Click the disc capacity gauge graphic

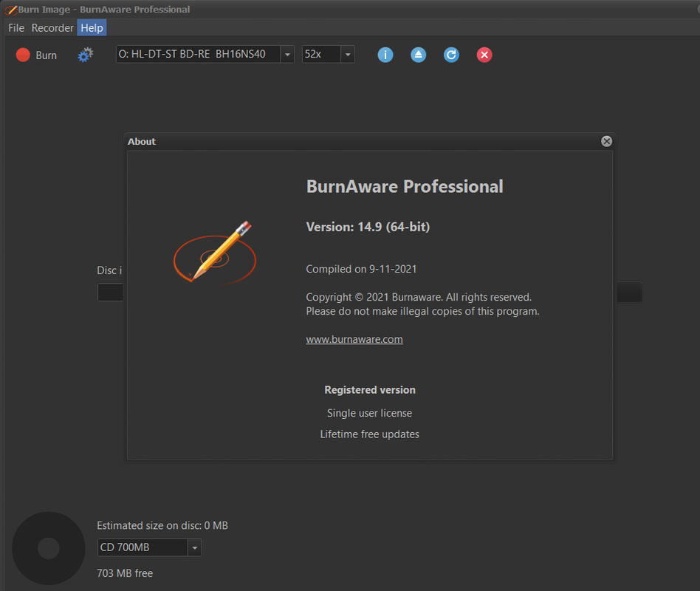pos(48,548)
